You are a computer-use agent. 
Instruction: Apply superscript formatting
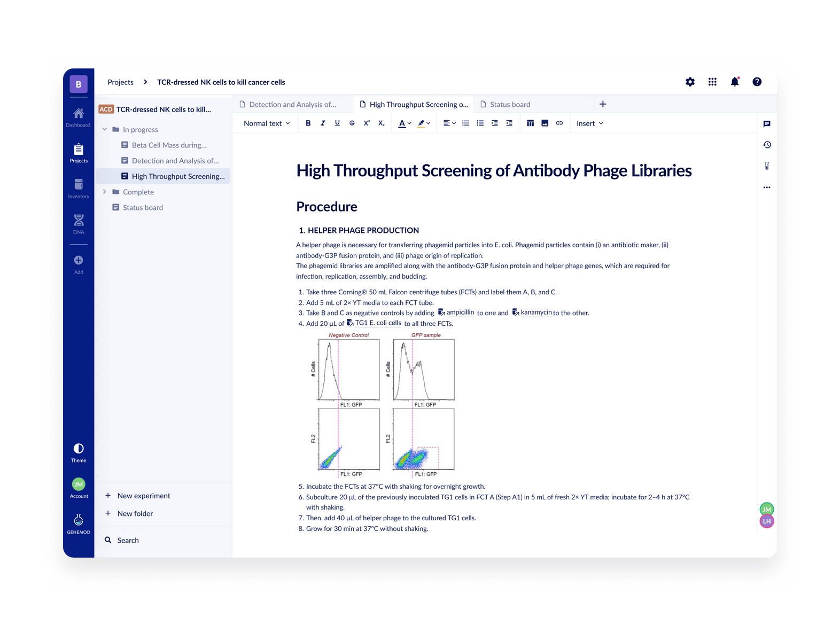[367, 123]
